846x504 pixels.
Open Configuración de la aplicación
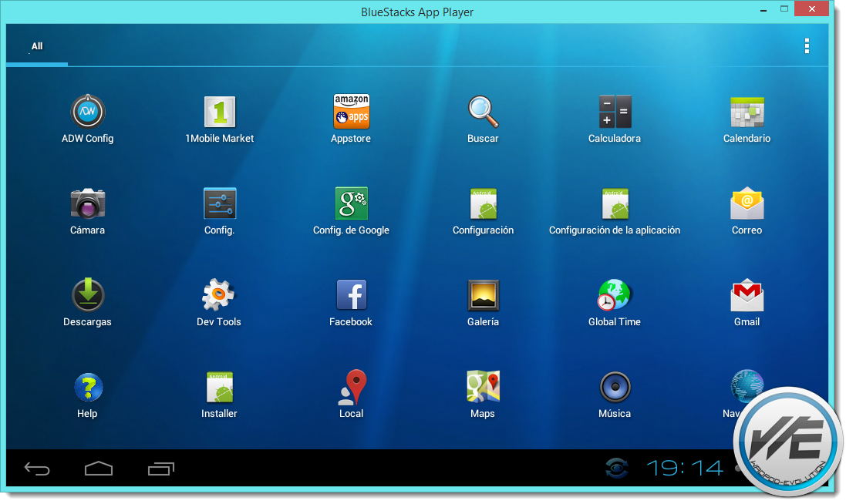615,203
